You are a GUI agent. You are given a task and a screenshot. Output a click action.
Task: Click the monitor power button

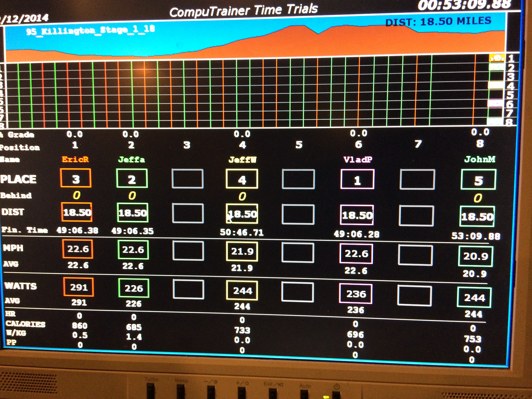[x=336, y=393]
